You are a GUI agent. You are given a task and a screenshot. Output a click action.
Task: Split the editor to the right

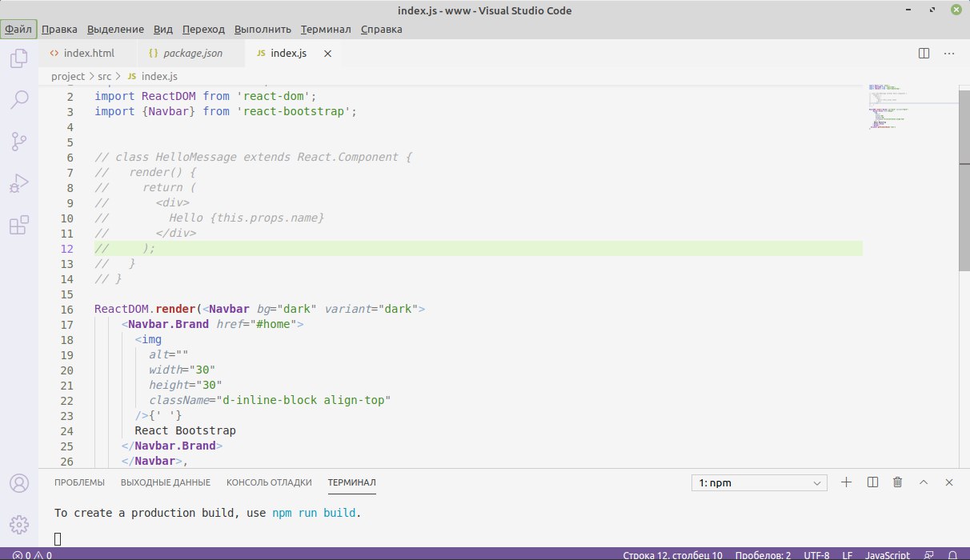point(924,54)
